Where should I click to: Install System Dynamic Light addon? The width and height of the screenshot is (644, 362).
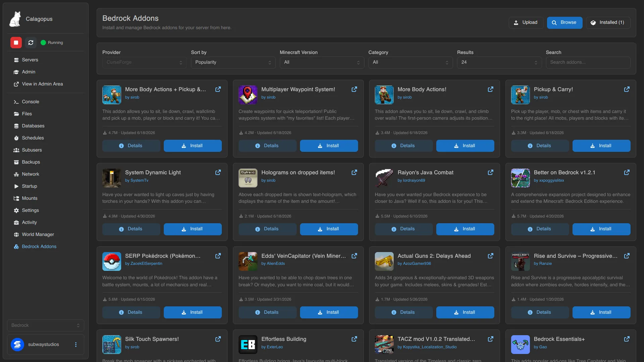[x=193, y=229]
